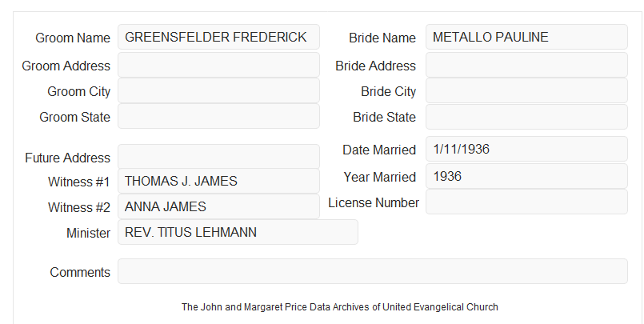Select the Bride Address field
The image size is (644, 324).
(x=526, y=65)
